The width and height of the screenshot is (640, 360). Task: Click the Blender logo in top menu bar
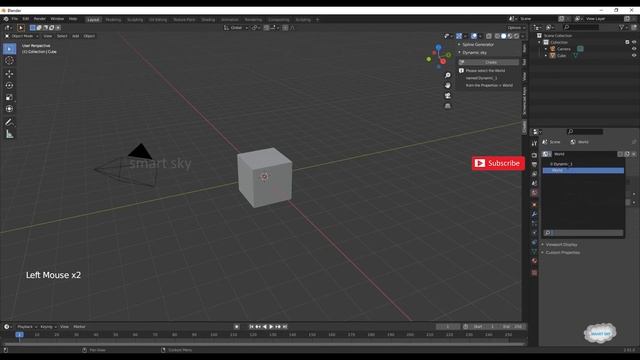6,19
